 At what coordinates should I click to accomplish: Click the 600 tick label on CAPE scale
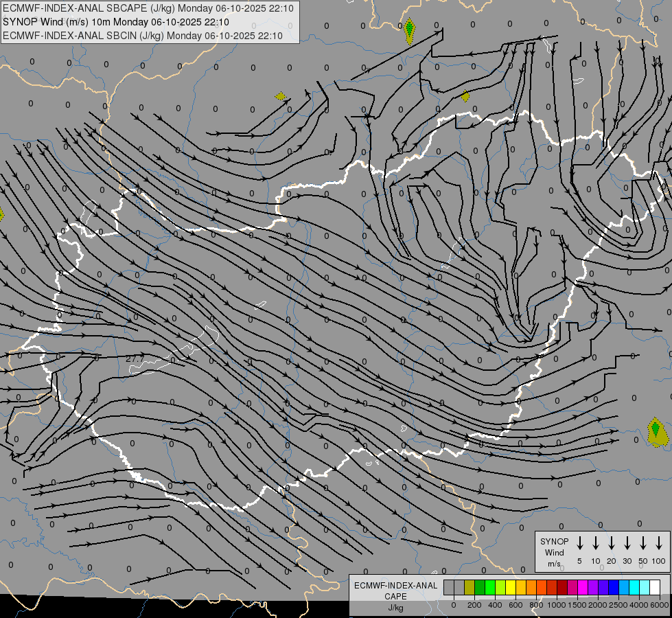point(515,605)
